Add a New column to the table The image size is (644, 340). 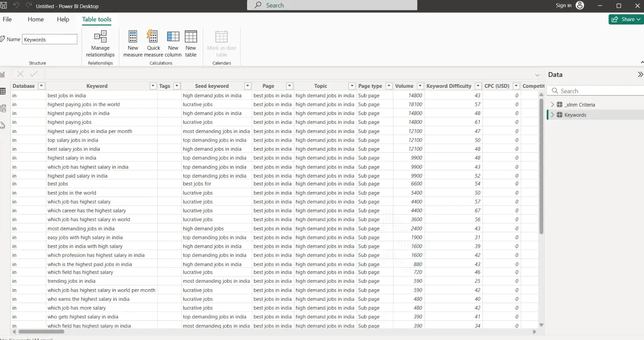(173, 43)
